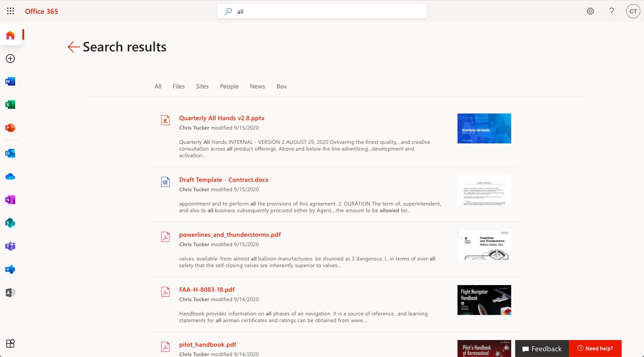
Task: Open Word from the left sidebar
Action: pos(10,81)
